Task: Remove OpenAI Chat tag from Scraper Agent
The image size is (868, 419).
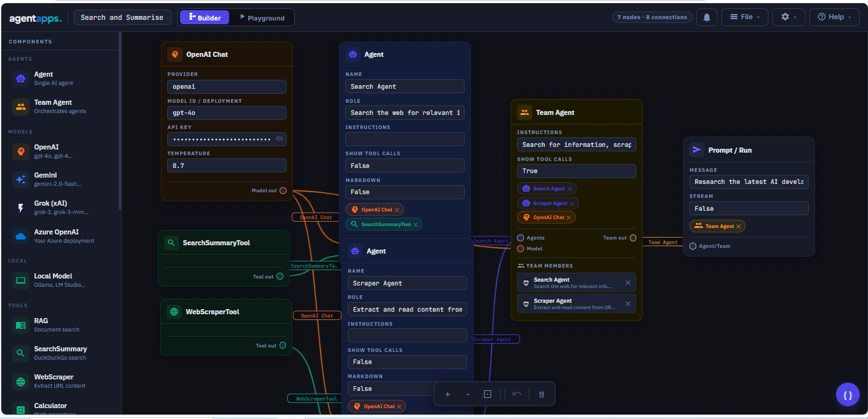Action: 400,406
